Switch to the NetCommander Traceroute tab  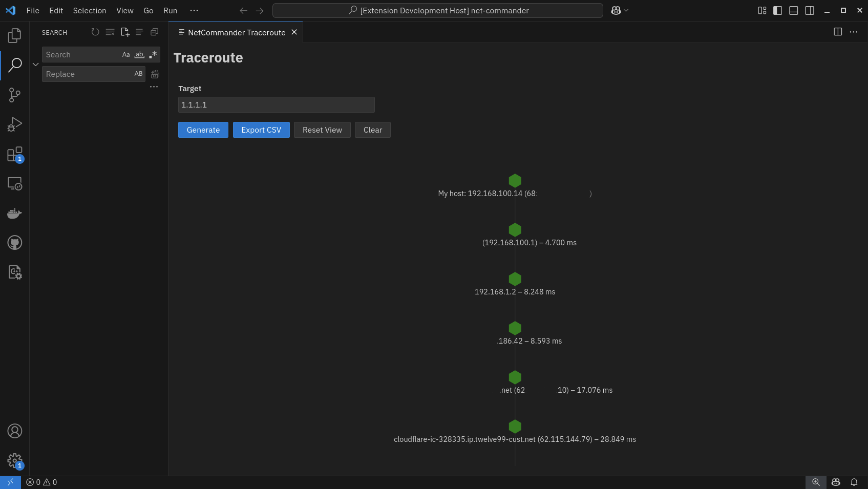237,32
